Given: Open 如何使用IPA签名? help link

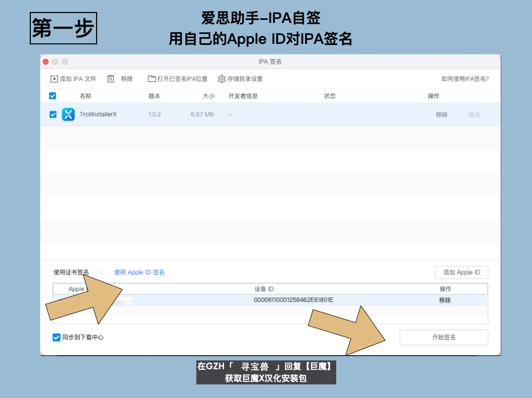Looking at the screenshot, I should tap(465, 79).
